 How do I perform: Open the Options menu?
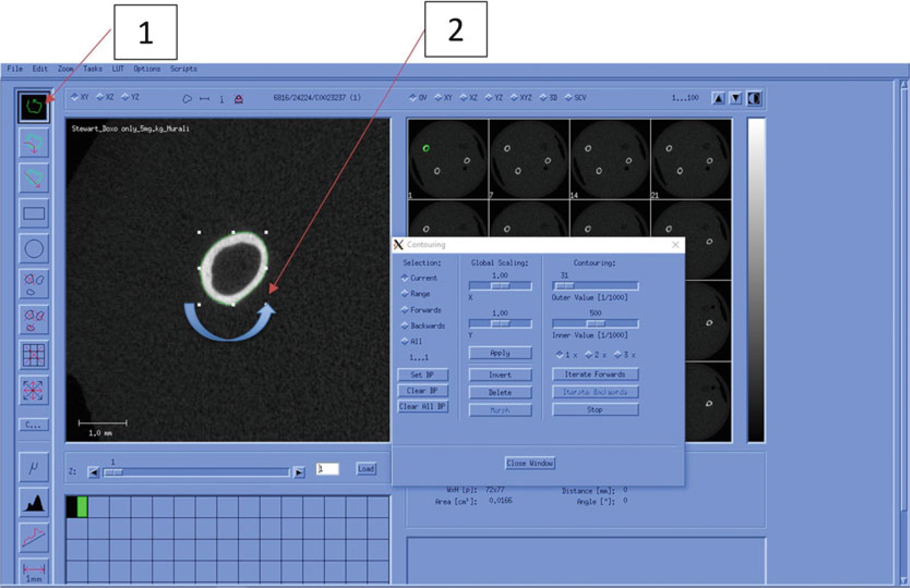[x=147, y=69]
